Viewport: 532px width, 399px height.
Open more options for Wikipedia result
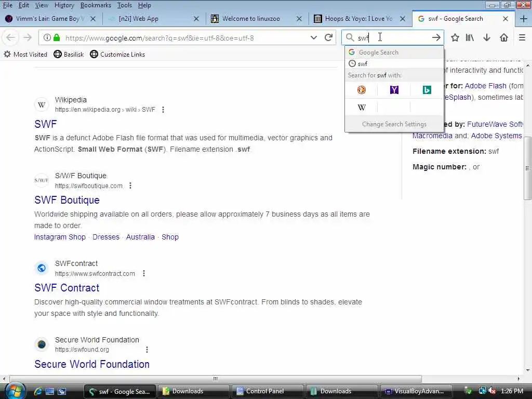pos(163,110)
